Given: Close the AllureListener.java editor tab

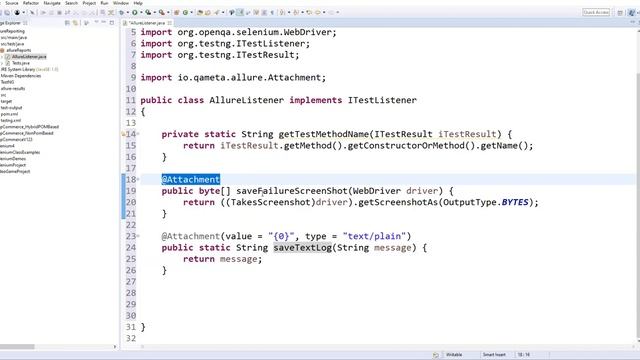Looking at the screenshot, I should point(169,23).
